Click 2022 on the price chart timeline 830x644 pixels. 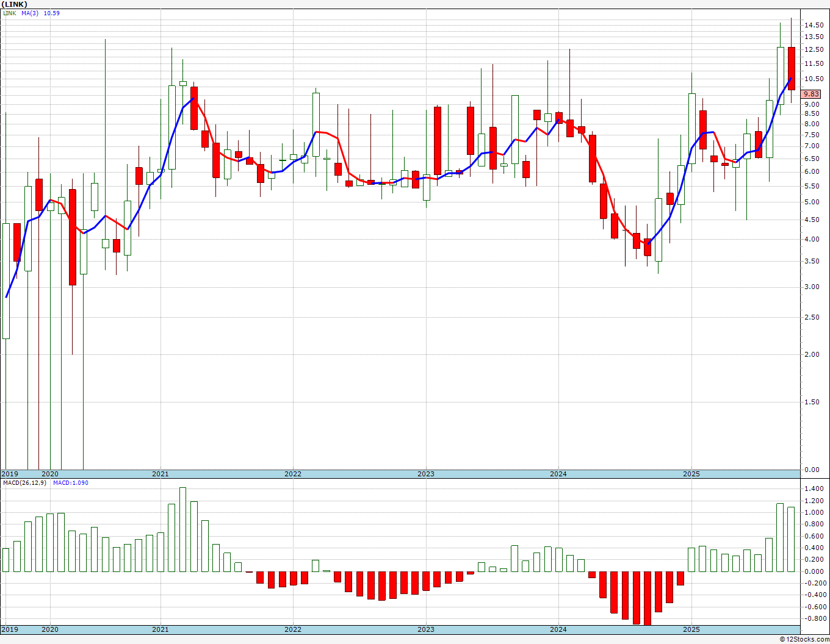(x=293, y=474)
